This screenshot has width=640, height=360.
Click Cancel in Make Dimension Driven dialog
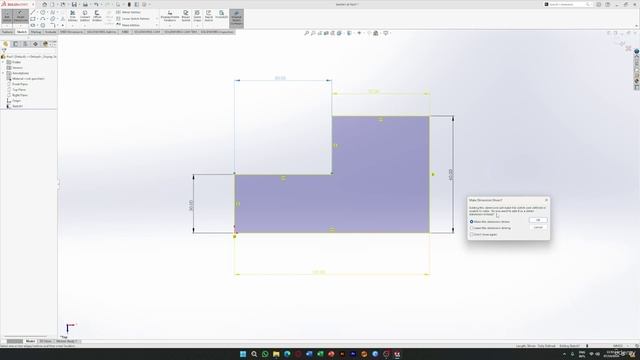click(x=538, y=227)
